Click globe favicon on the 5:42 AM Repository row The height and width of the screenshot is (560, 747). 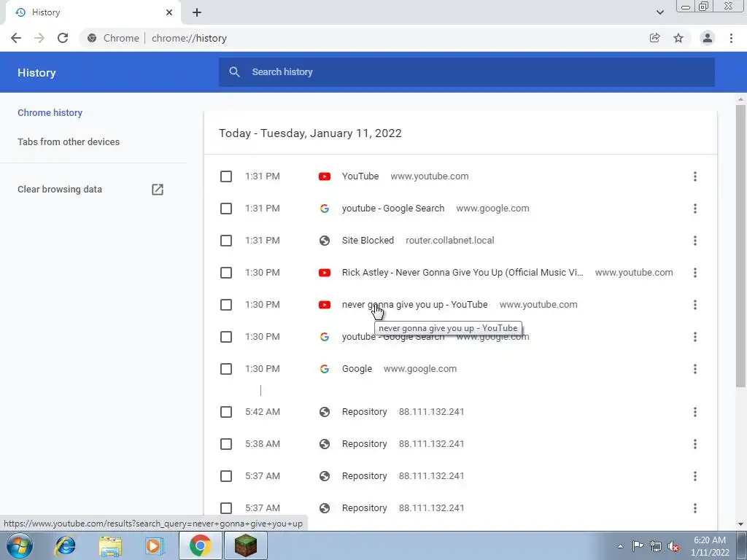click(x=325, y=412)
